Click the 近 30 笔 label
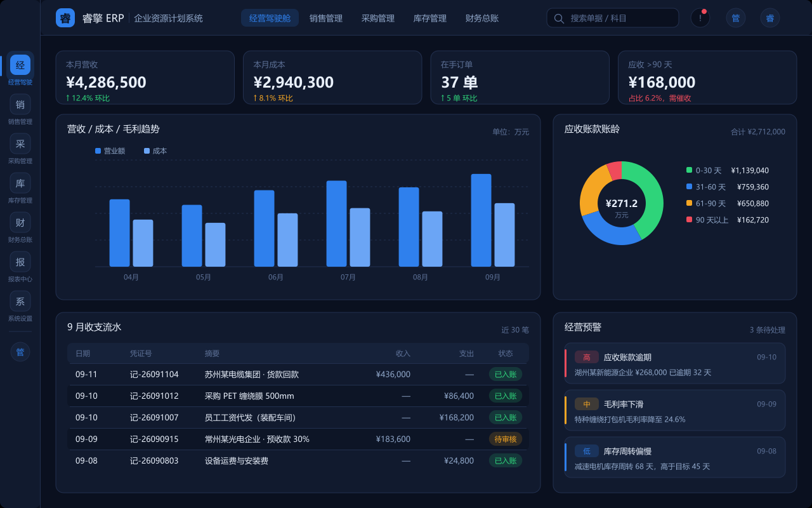Viewport: 812px width, 508px height. point(515,330)
